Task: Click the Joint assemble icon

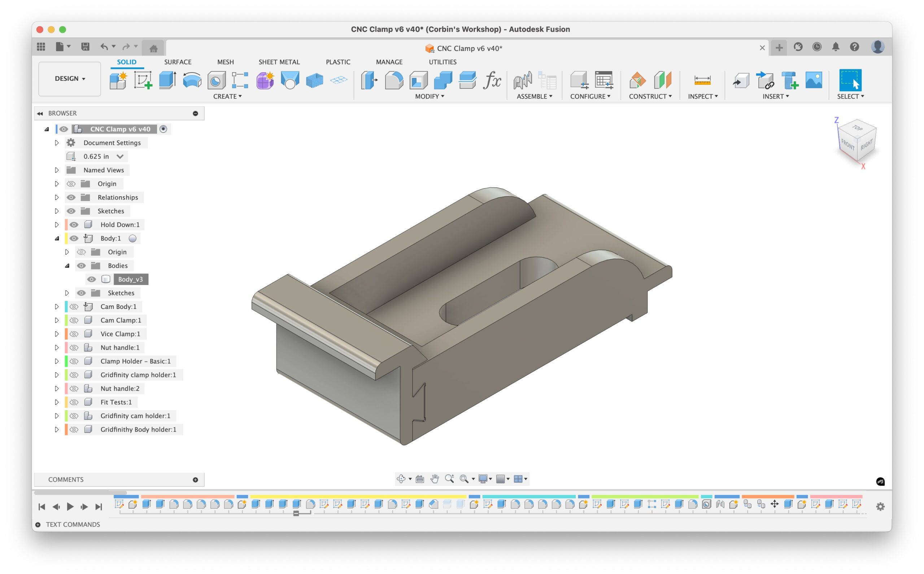Action: [523, 80]
